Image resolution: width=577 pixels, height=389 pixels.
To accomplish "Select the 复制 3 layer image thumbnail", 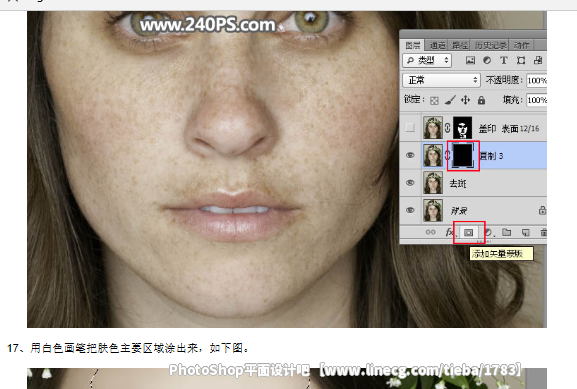I will [433, 155].
